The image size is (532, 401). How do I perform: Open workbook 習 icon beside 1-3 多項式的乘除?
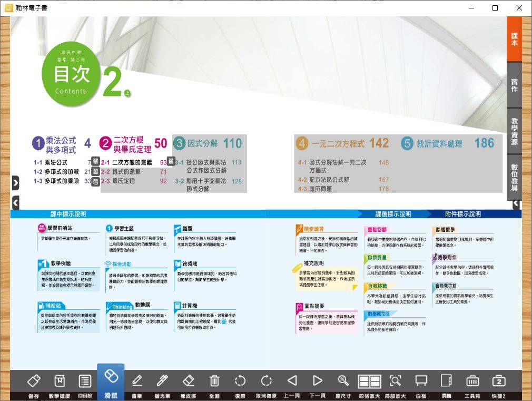click(x=96, y=182)
